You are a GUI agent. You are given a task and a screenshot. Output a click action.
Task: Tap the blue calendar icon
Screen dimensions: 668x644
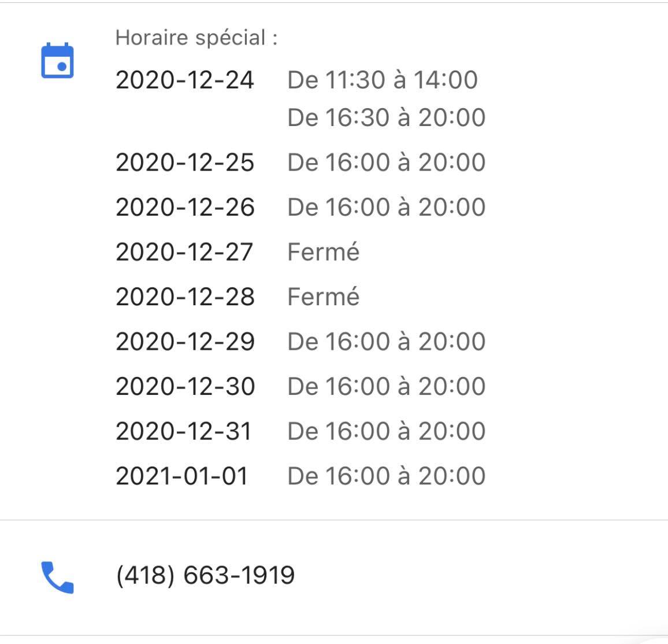[x=58, y=61]
